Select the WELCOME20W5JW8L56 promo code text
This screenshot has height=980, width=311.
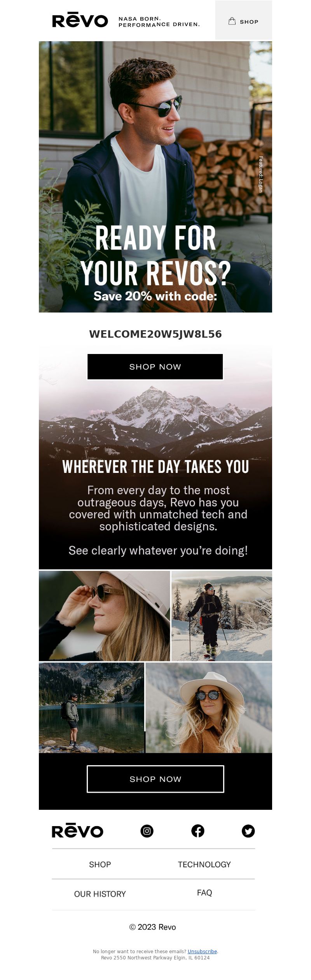point(155,334)
